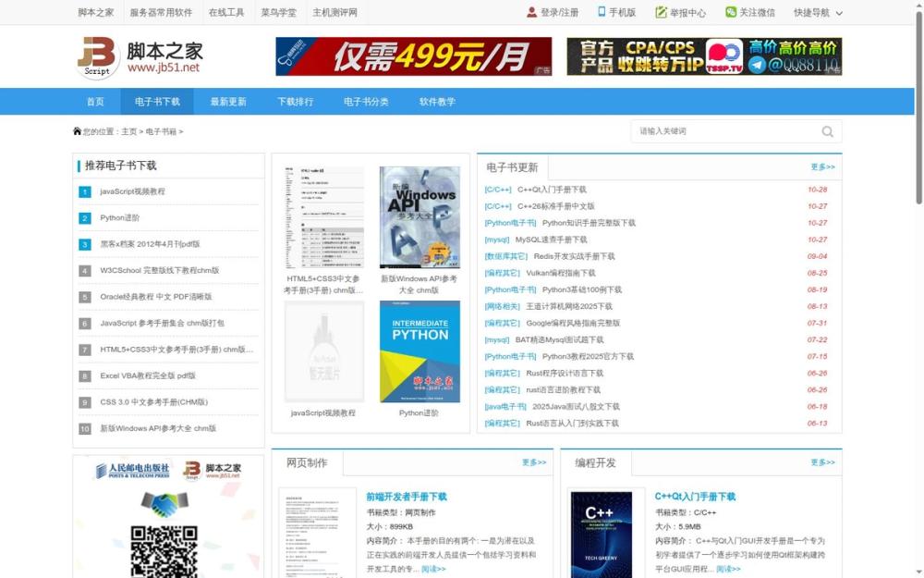The height and width of the screenshot is (578, 924).
Task: Switch to the 最新更新 tab
Action: coord(227,102)
